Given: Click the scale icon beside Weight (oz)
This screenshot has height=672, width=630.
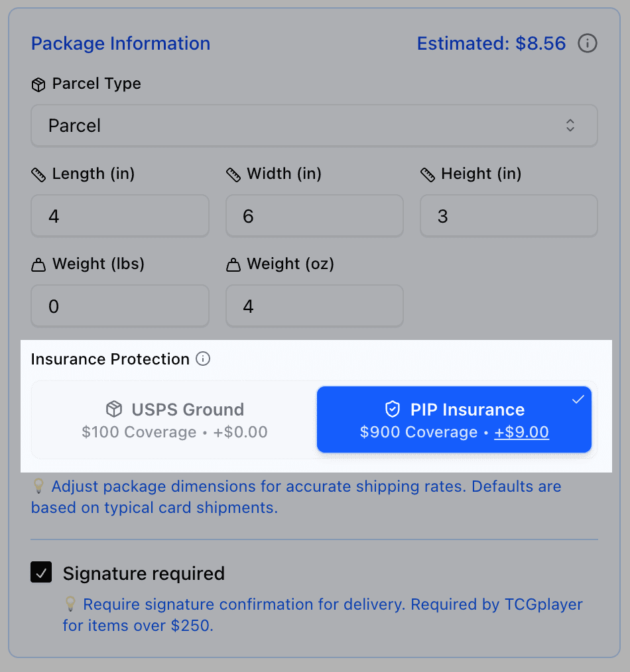Looking at the screenshot, I should click(x=233, y=264).
